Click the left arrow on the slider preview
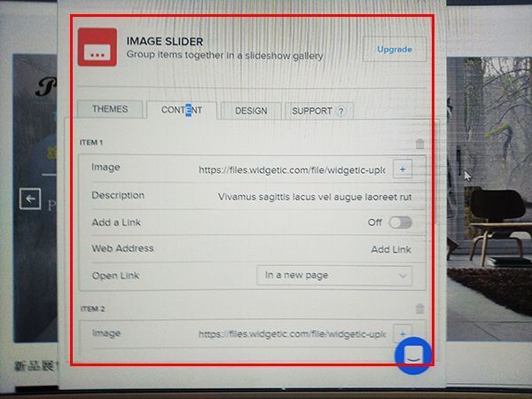This screenshot has height=399, width=532. [31, 199]
